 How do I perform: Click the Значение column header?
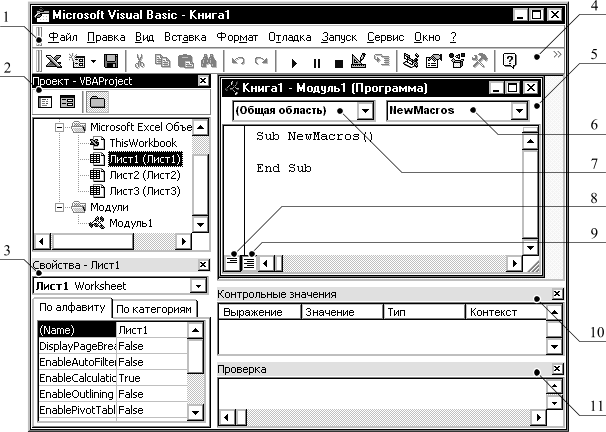[342, 312]
